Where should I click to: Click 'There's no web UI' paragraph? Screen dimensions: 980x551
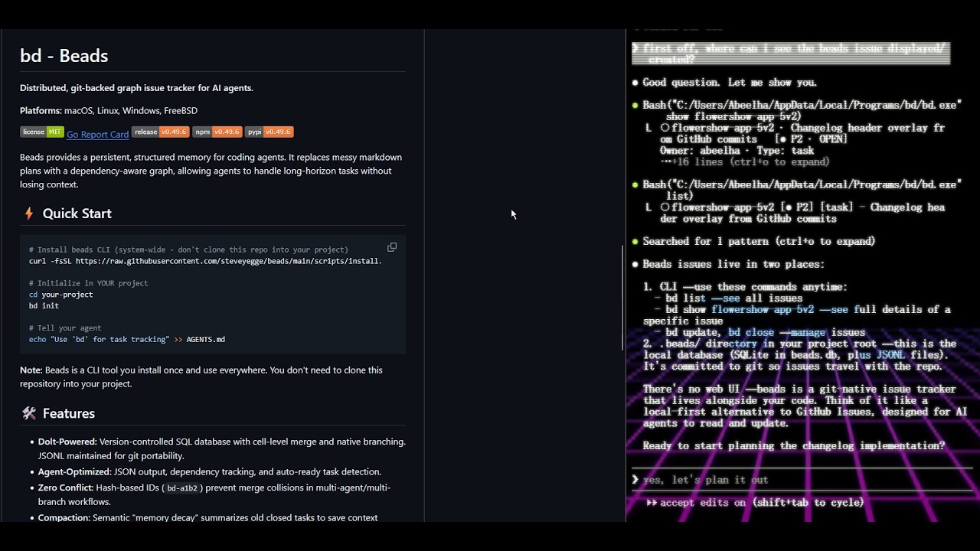point(804,406)
